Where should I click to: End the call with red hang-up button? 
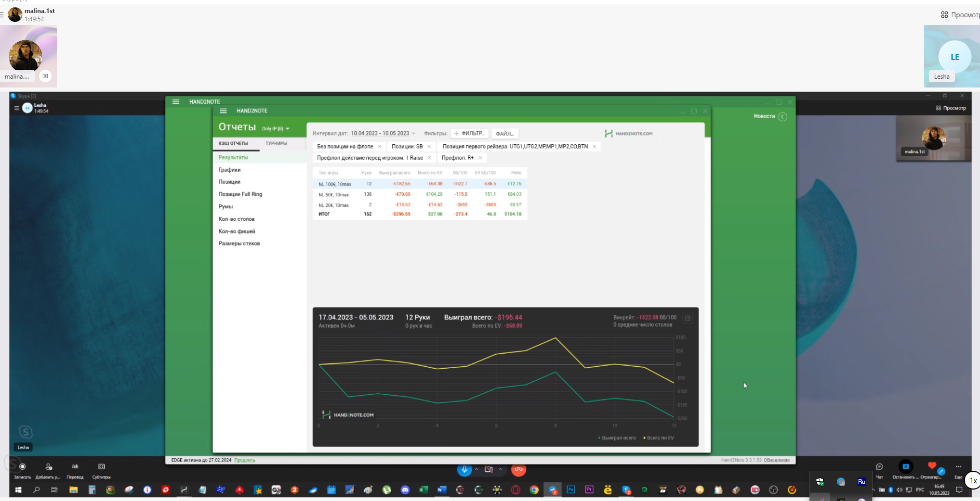(518, 470)
